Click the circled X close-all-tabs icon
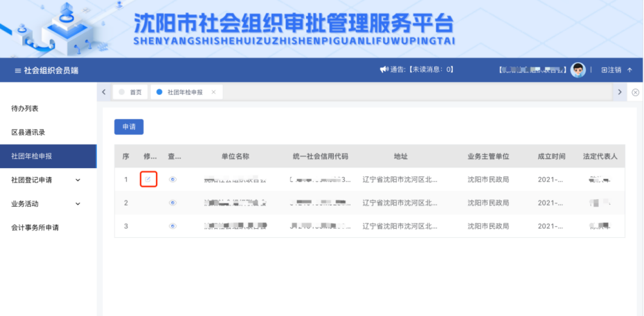The image size is (644, 316). [x=636, y=92]
